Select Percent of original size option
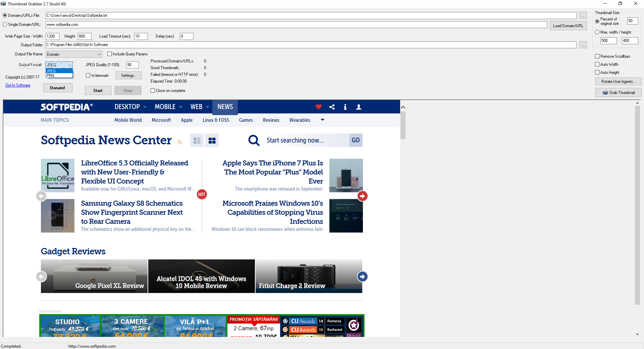The image size is (644, 349). pyautogui.click(x=597, y=21)
